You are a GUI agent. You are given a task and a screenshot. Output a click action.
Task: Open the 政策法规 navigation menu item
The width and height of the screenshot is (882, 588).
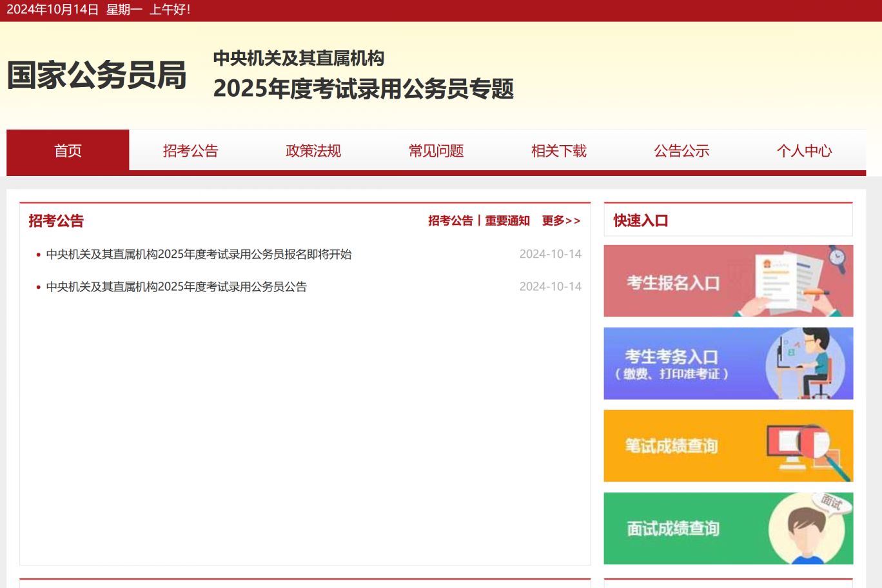(x=313, y=151)
